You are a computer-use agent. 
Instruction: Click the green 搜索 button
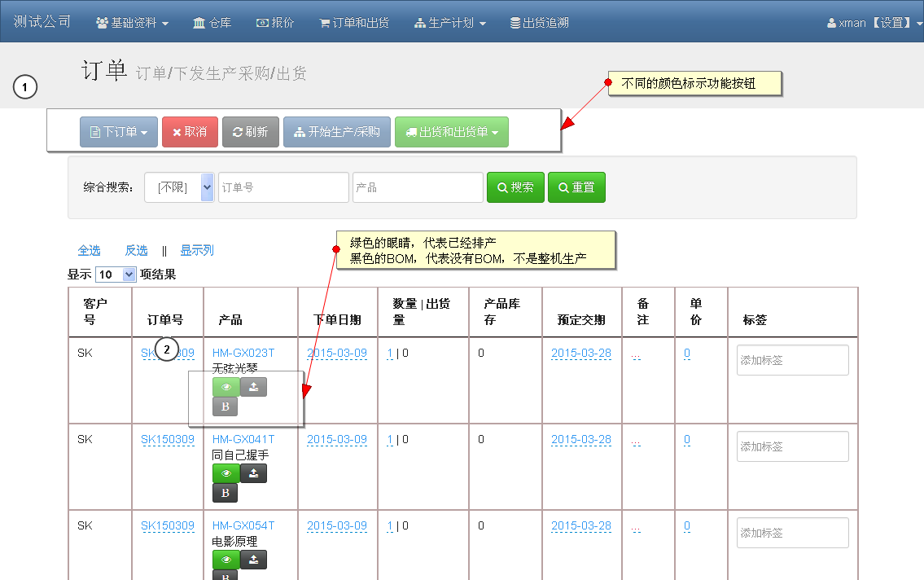(x=515, y=187)
